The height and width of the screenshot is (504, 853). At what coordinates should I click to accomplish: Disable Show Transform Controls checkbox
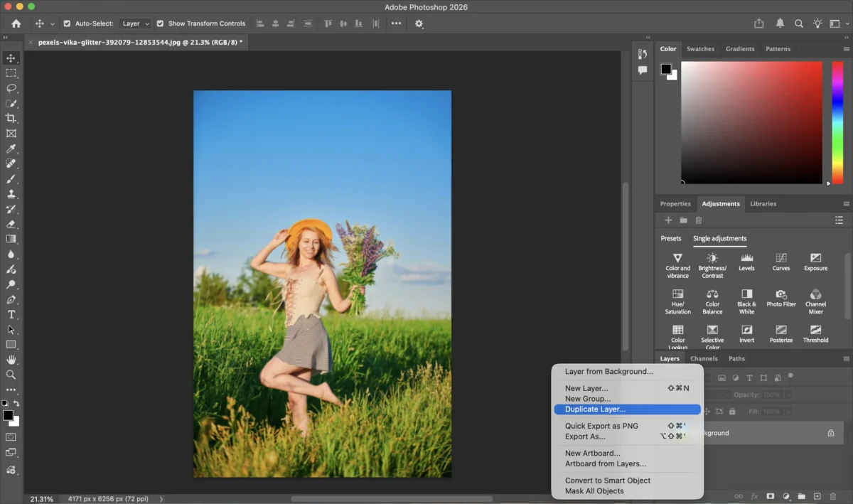click(160, 23)
